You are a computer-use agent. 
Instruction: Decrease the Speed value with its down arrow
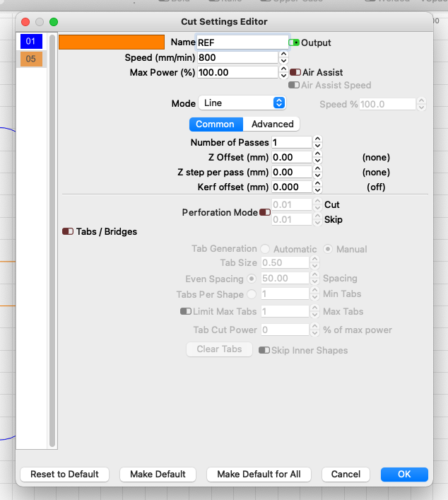[283, 61]
